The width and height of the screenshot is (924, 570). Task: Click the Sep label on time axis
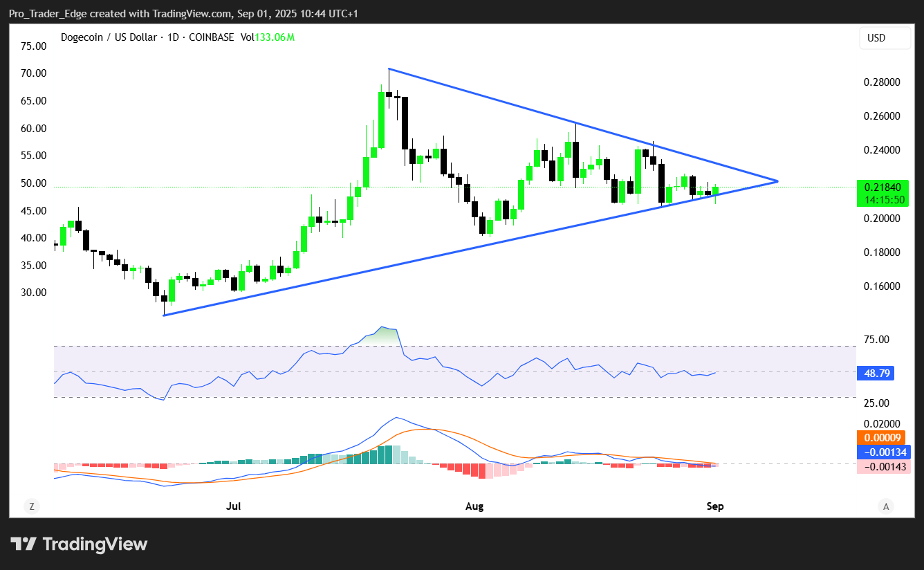(715, 506)
